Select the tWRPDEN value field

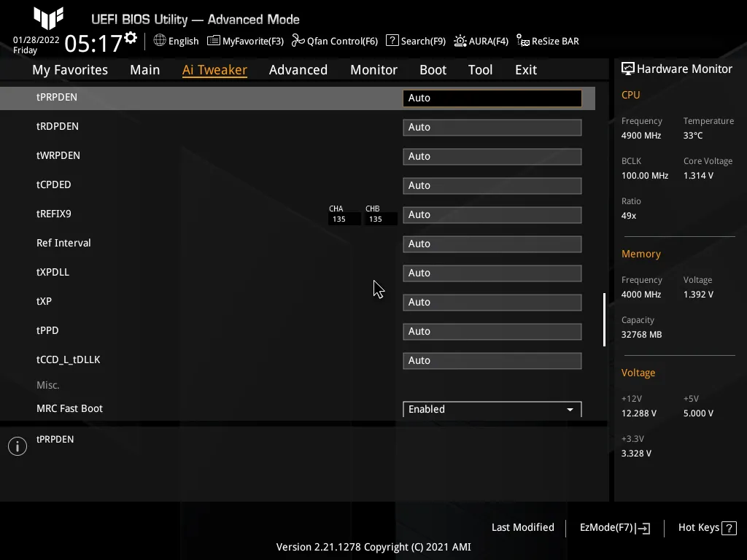pyautogui.click(x=492, y=156)
